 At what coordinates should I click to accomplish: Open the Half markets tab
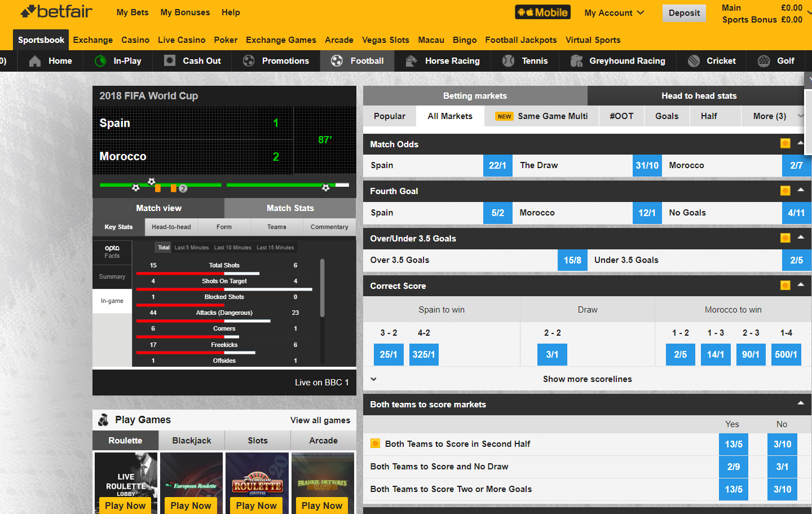pos(709,116)
